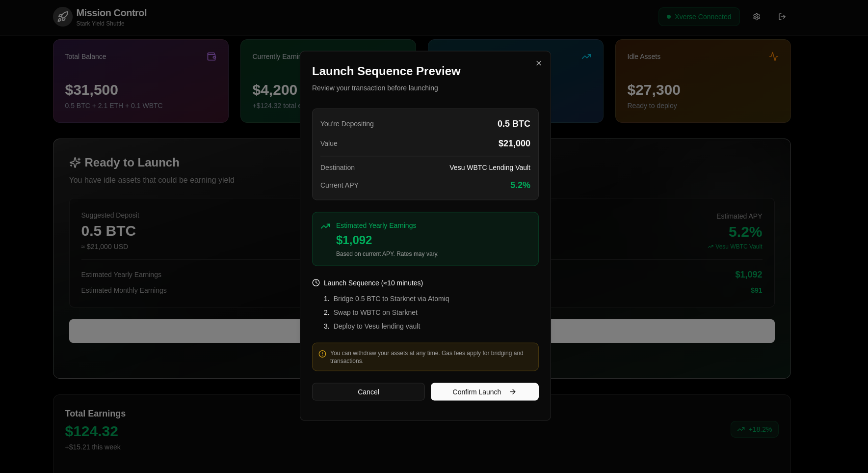Click the Mission Control title
The image size is (868, 473).
[111, 13]
